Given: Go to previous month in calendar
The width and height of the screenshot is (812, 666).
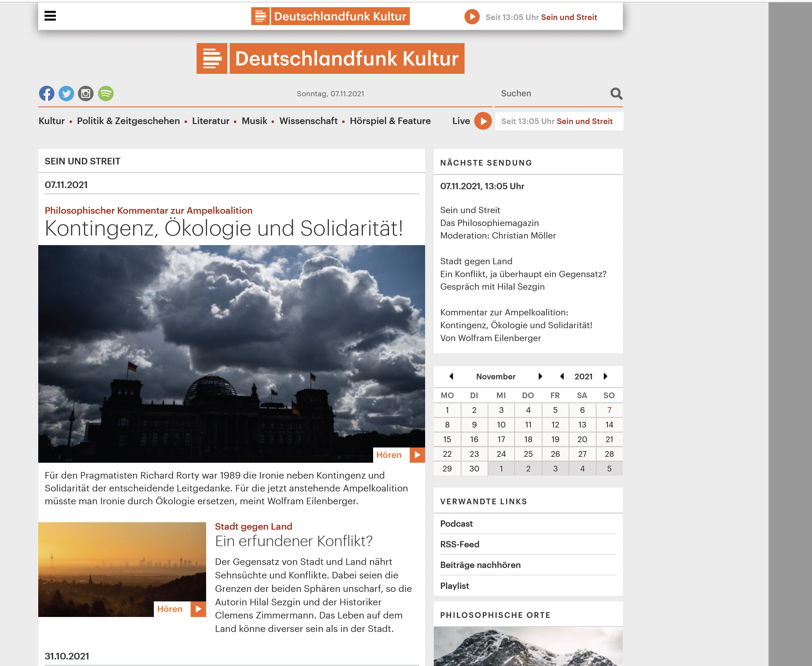Looking at the screenshot, I should click(x=451, y=376).
